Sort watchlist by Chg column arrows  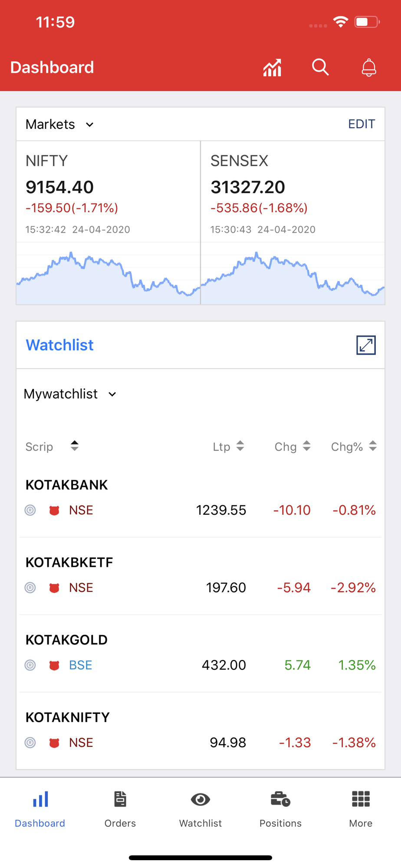pos(306,446)
